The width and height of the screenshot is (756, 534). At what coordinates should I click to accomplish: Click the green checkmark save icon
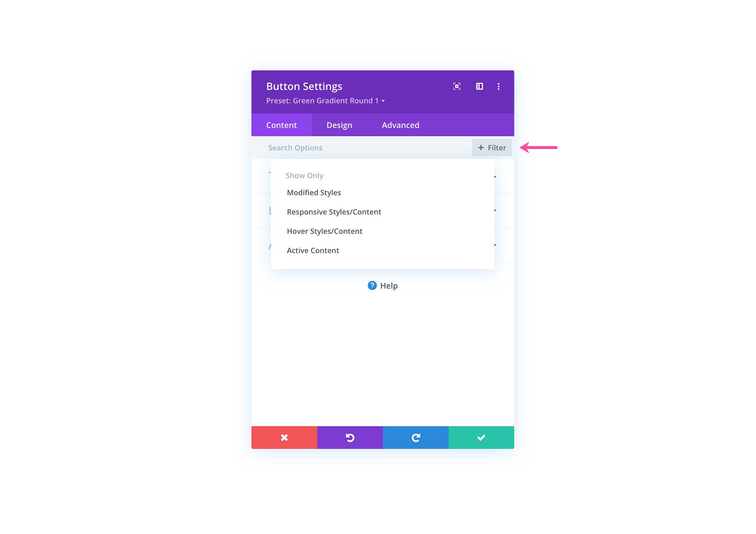point(481,437)
